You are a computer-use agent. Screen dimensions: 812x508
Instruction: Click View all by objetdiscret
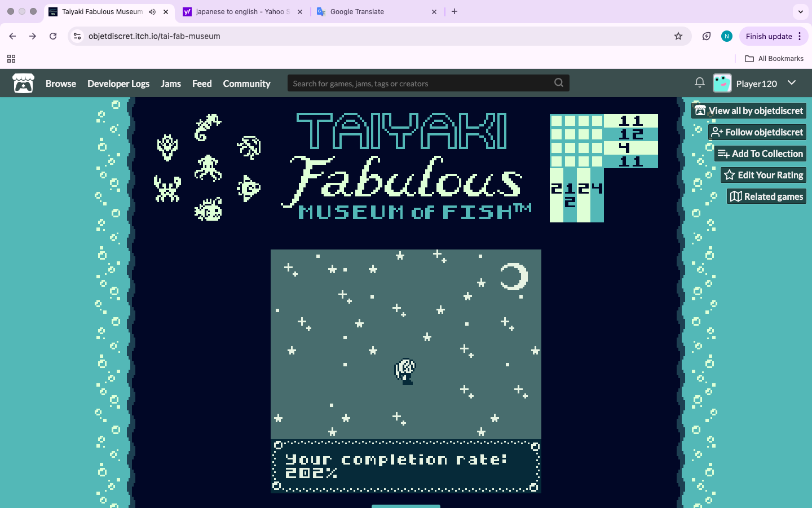[749, 111]
